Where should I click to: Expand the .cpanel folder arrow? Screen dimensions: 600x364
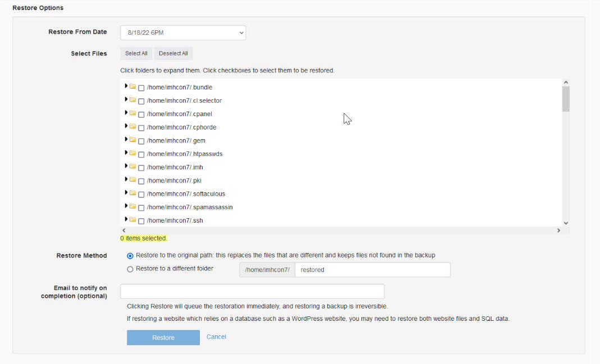click(126, 113)
